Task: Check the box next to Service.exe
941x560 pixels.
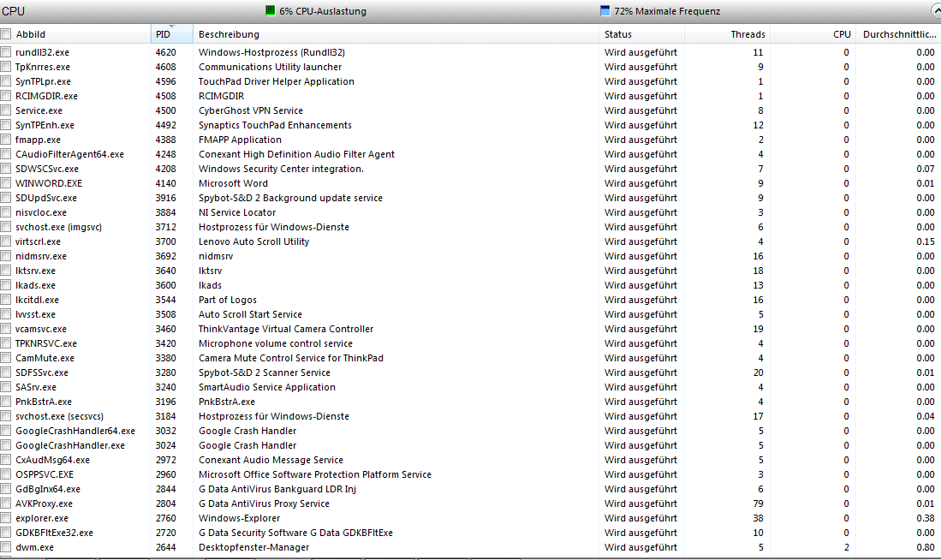Action: [x=6, y=110]
